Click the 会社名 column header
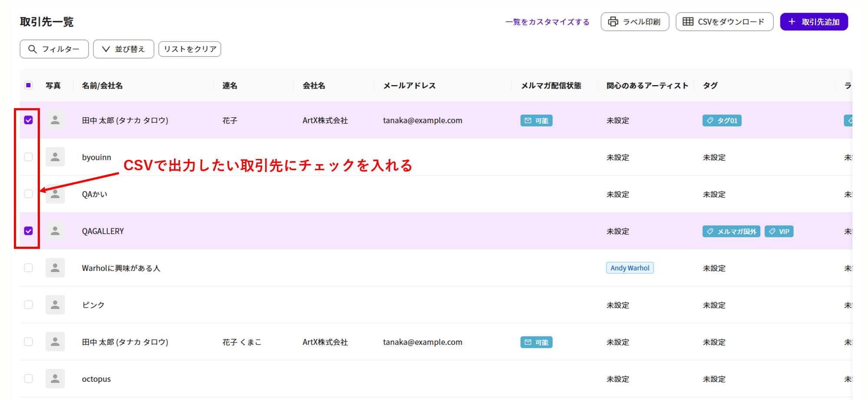This screenshot has width=868, height=400. 314,86
